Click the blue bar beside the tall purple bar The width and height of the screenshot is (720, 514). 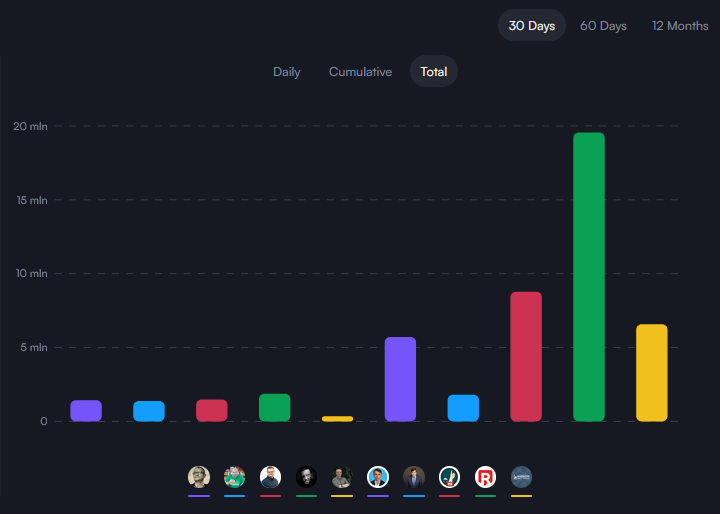(x=463, y=408)
